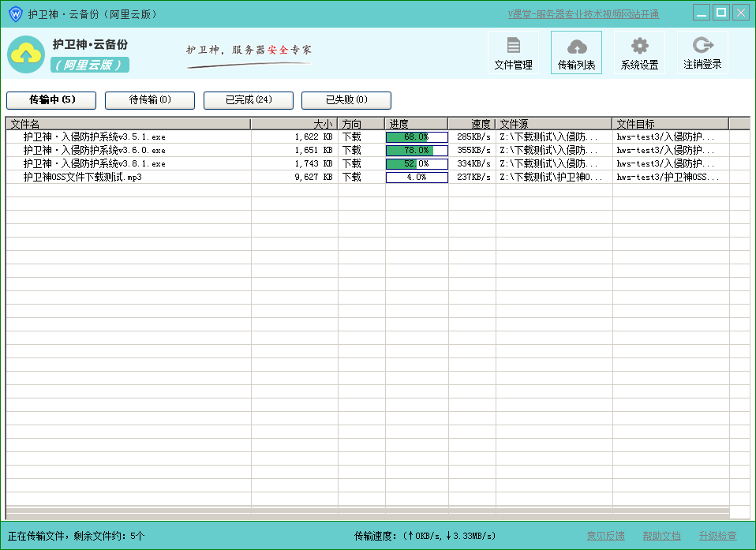756x550 pixels.
Task: Show 已完成 (24) completed transfers
Action: [249, 100]
